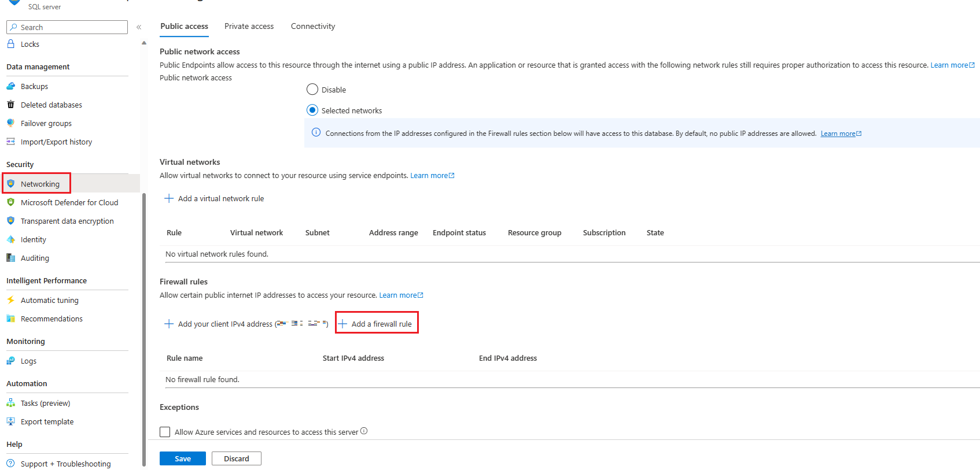
Task: Click the Auditing icon in sidebar
Action: 10,258
